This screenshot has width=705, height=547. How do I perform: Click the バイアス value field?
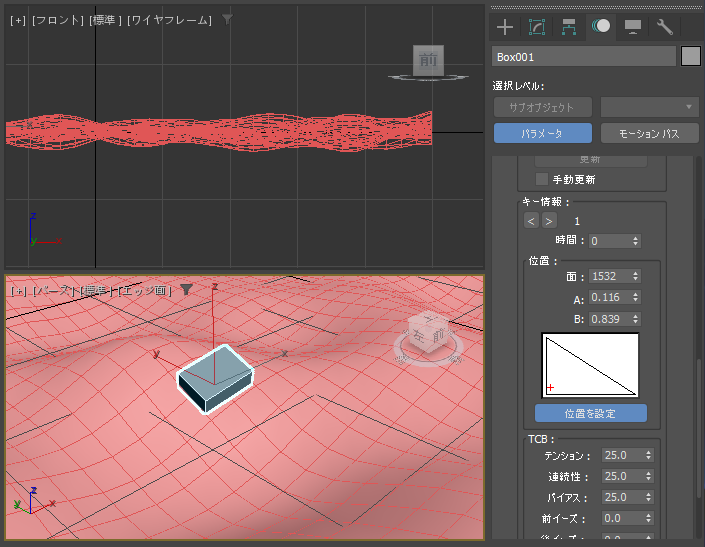coord(622,497)
